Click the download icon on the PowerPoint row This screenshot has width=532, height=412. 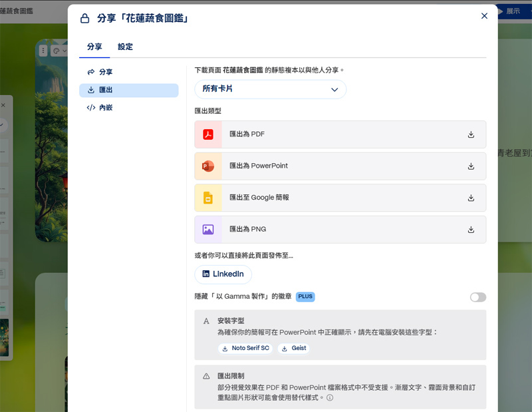tap(470, 166)
